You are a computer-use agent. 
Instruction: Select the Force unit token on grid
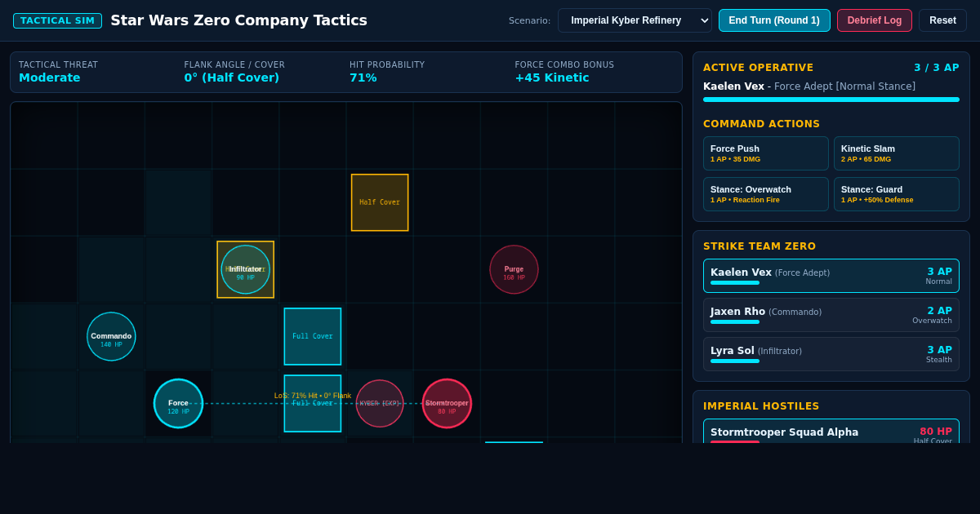(178, 403)
